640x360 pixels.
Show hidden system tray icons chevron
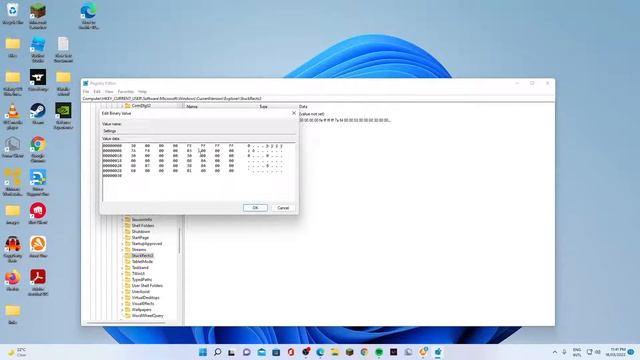click(555, 352)
